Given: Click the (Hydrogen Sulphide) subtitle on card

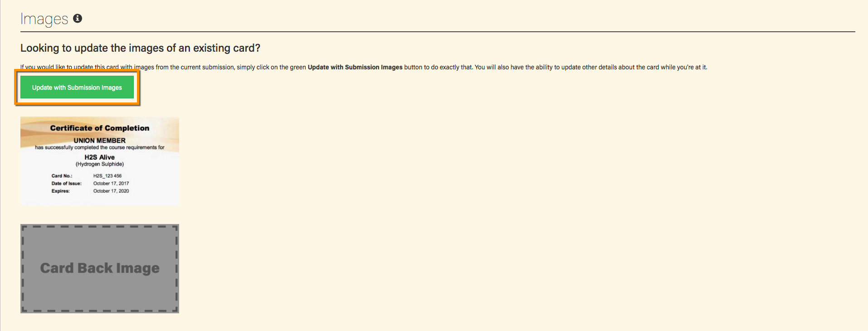Looking at the screenshot, I should 100,164.
